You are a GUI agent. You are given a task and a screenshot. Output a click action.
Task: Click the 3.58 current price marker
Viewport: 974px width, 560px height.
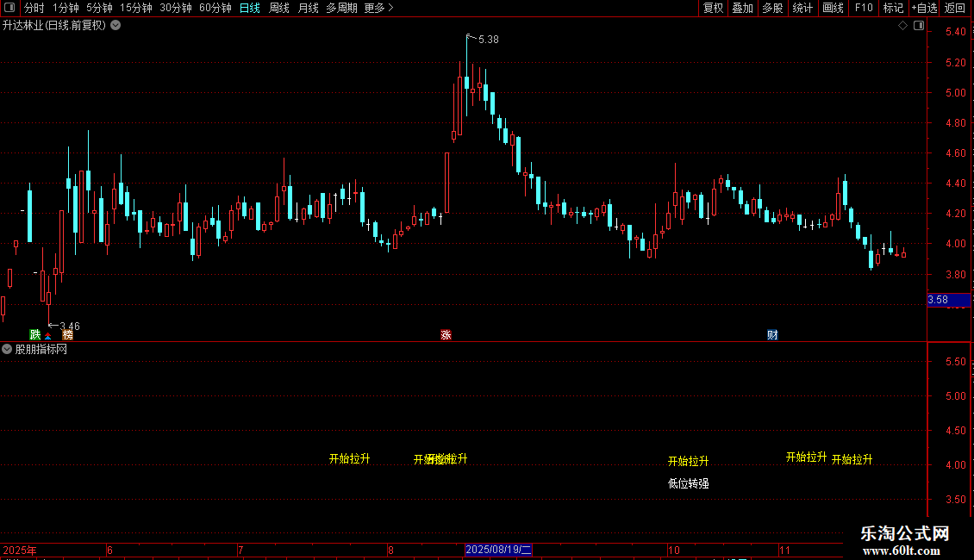tap(948, 300)
